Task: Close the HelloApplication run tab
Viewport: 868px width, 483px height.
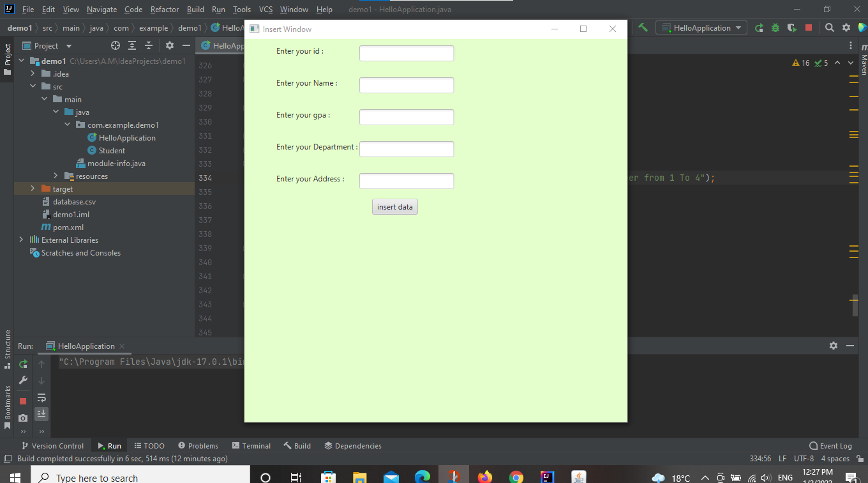Action: point(122,346)
